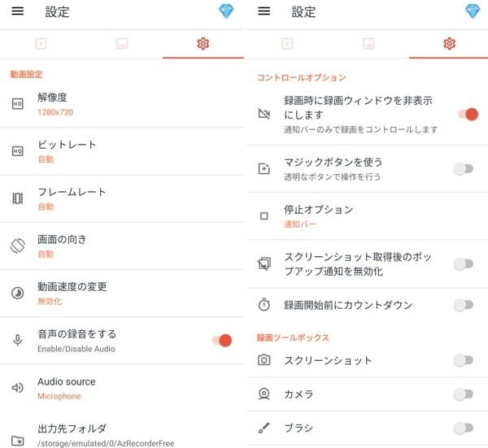488x448 pixels.
Task: Open Audio source Microphone setting
Action: click(x=122, y=388)
